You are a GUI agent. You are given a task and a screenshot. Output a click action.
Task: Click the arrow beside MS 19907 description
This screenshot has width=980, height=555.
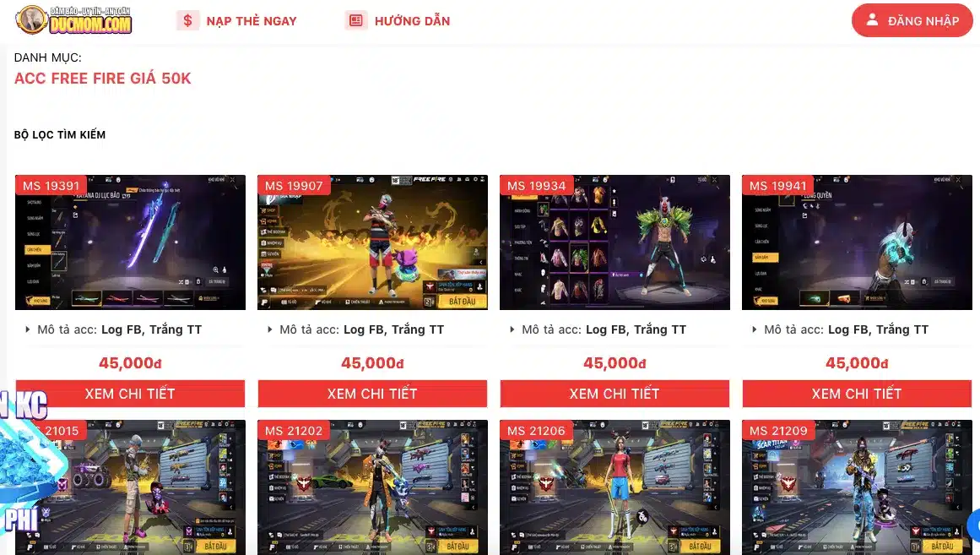tap(270, 329)
